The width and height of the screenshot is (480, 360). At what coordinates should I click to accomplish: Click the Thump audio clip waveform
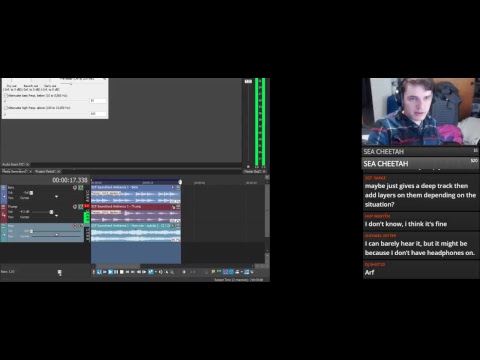136,216
